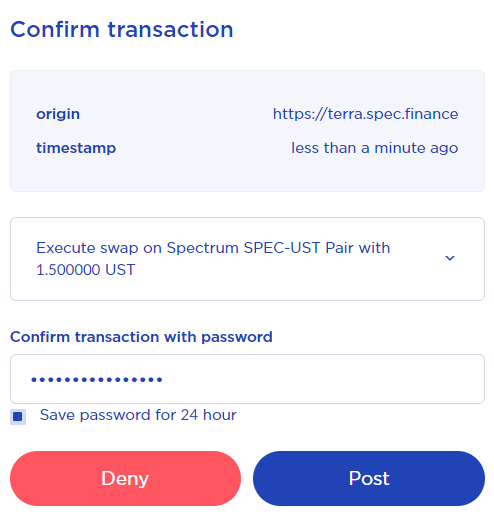This screenshot has width=494, height=525.
Task: Click the origin and timestamp info panel
Action: 247,131
